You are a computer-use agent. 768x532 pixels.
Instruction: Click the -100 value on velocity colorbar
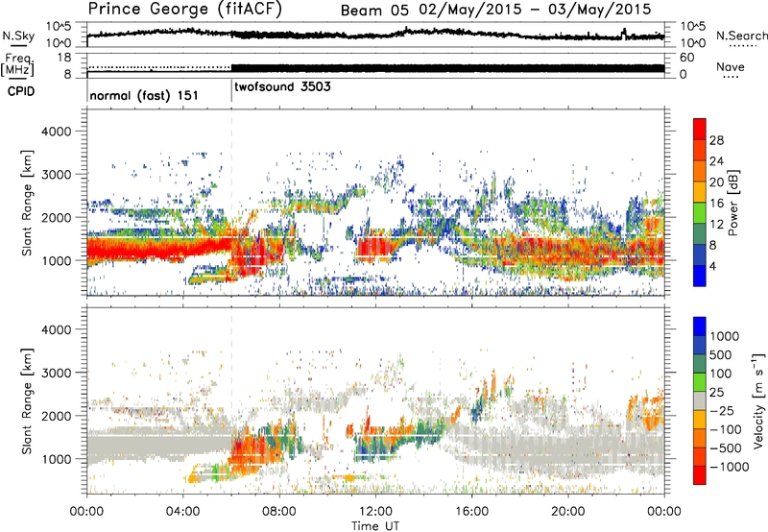(726, 429)
